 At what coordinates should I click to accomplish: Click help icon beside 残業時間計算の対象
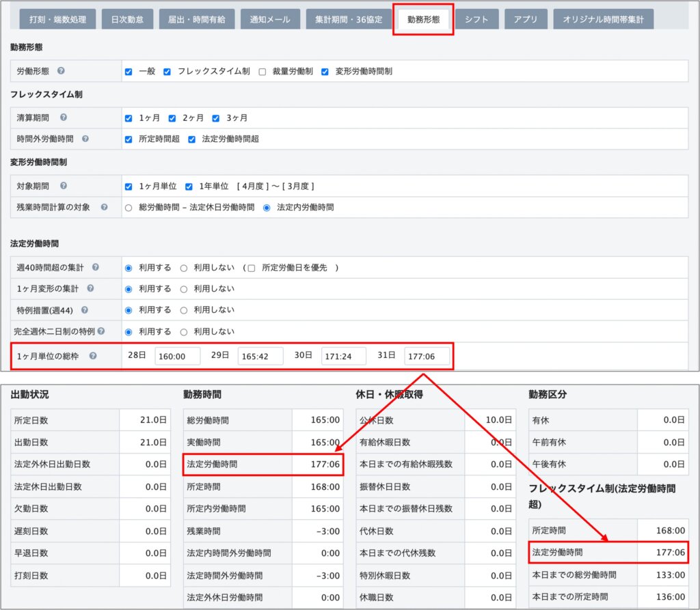pyautogui.click(x=105, y=207)
